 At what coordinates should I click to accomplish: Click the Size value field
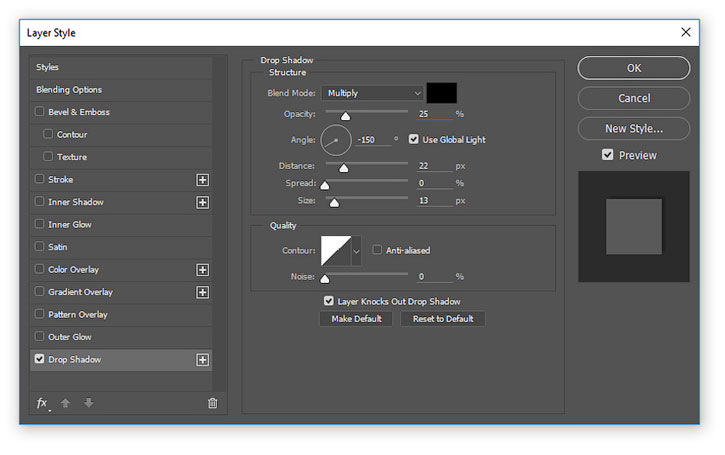pyautogui.click(x=434, y=200)
